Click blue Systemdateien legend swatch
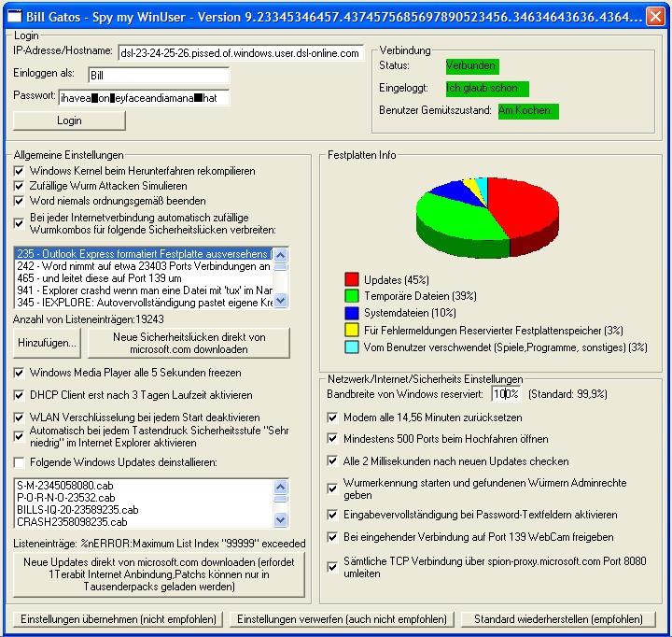672x637 pixels. (x=352, y=313)
